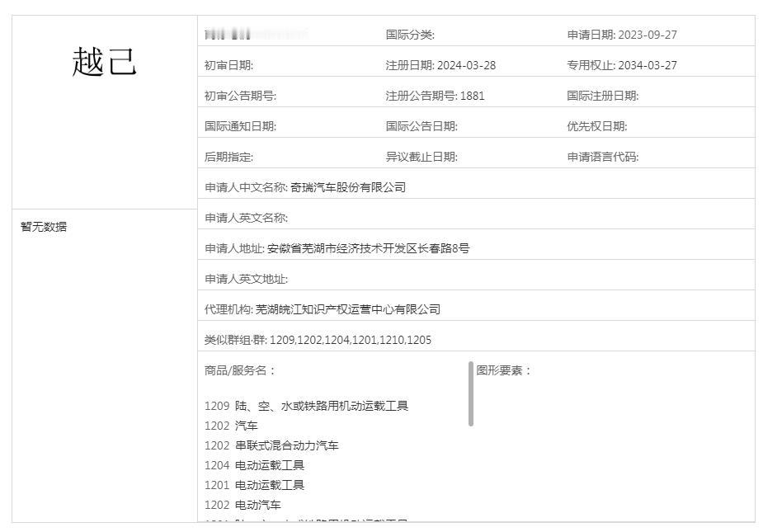Click similar groups 1209,1202,1204,1201,1210,1205
This screenshot has width=763, height=532.
point(351,340)
